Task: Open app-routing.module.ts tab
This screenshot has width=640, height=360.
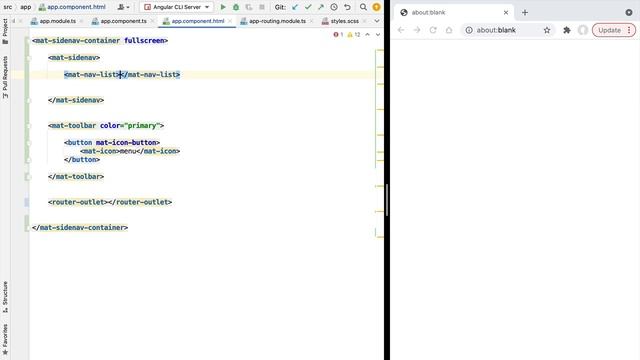Action: (277, 21)
